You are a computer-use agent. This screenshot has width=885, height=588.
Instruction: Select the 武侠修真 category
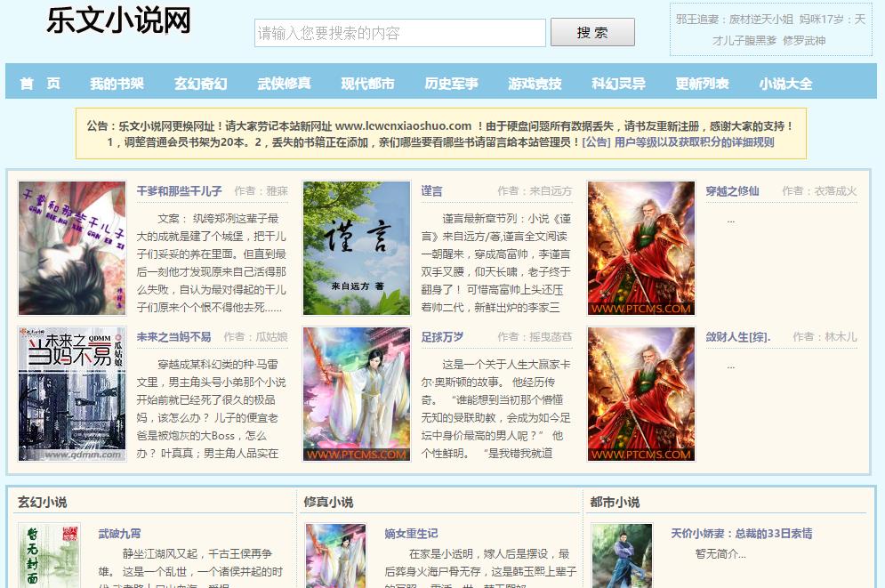pos(284,83)
